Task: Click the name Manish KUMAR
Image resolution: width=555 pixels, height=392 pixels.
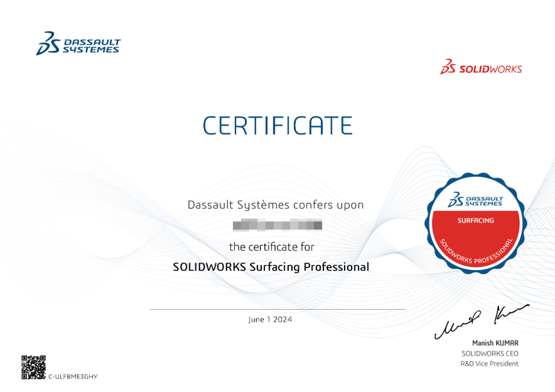Action: [x=495, y=343]
